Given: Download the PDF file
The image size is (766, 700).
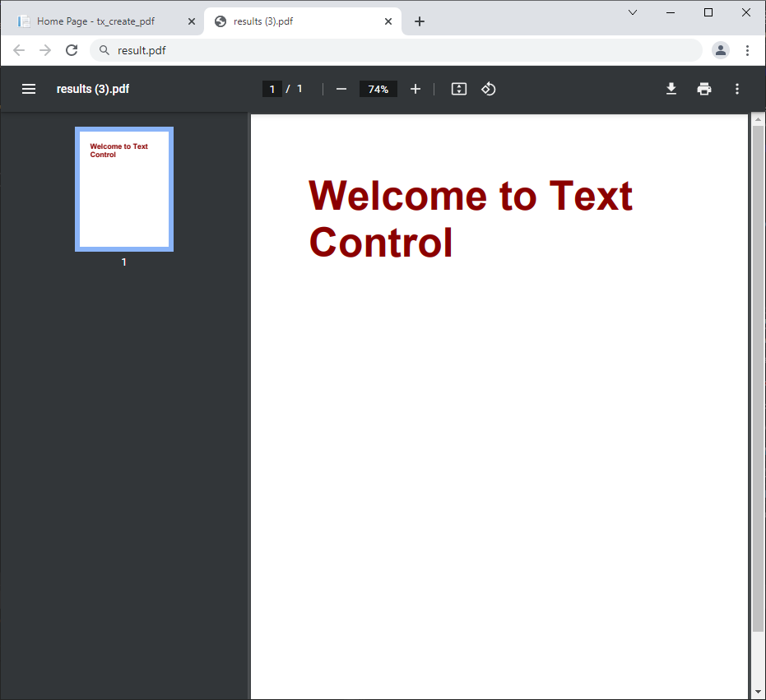Looking at the screenshot, I should [671, 89].
